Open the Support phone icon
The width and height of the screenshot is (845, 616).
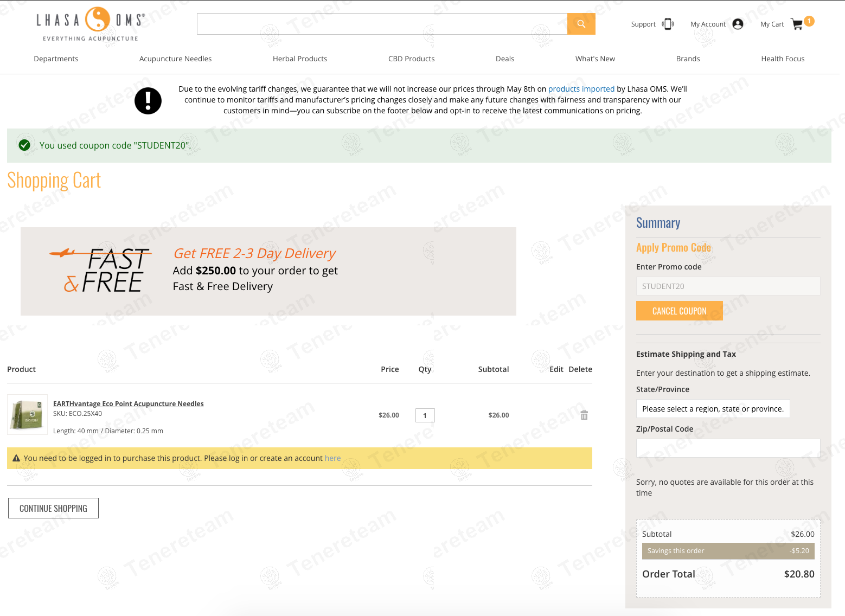tap(668, 24)
